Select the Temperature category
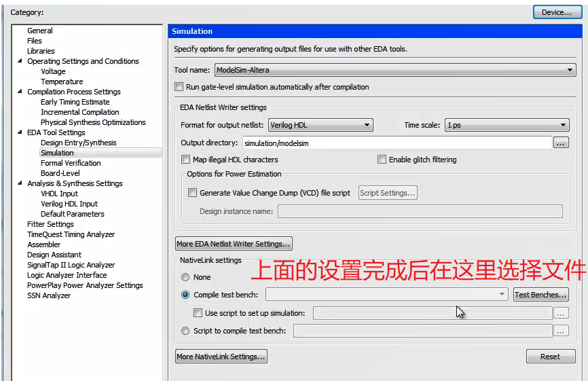Screen dimensions: 588x381 click(62, 81)
